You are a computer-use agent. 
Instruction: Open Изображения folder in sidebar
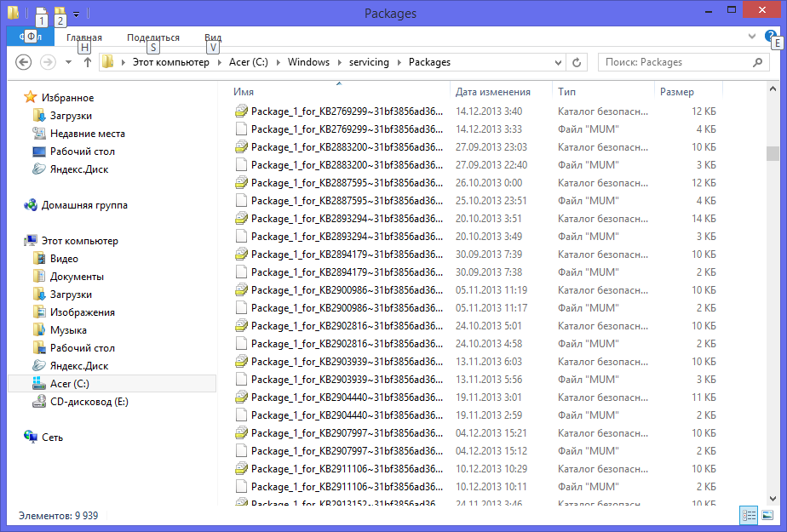83,312
